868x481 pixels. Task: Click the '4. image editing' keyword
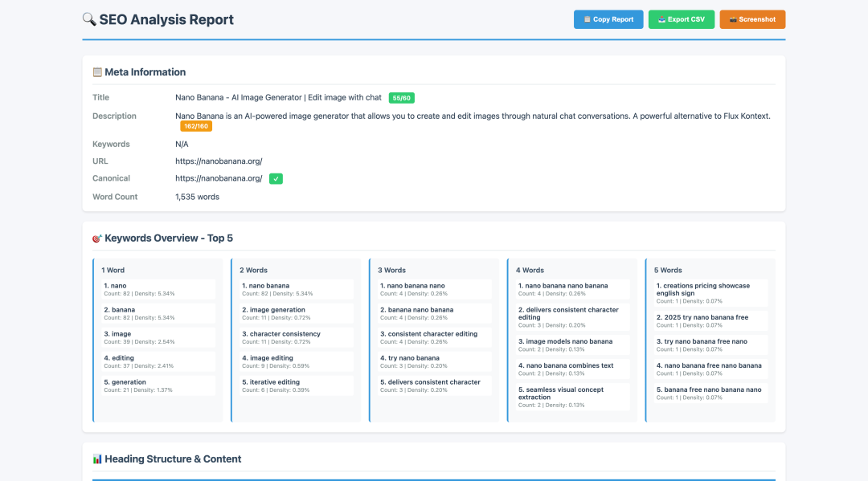(296, 361)
